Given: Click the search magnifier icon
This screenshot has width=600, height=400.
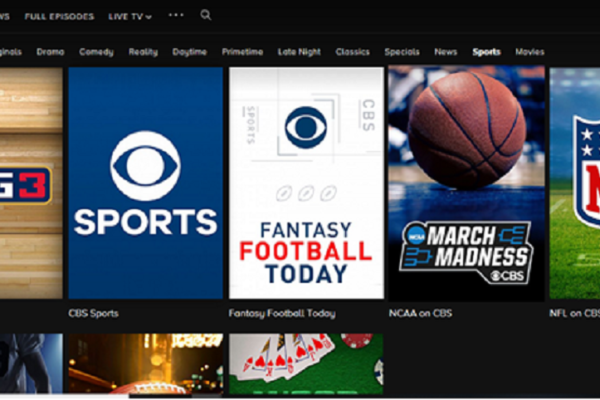Looking at the screenshot, I should pyautogui.click(x=206, y=15).
